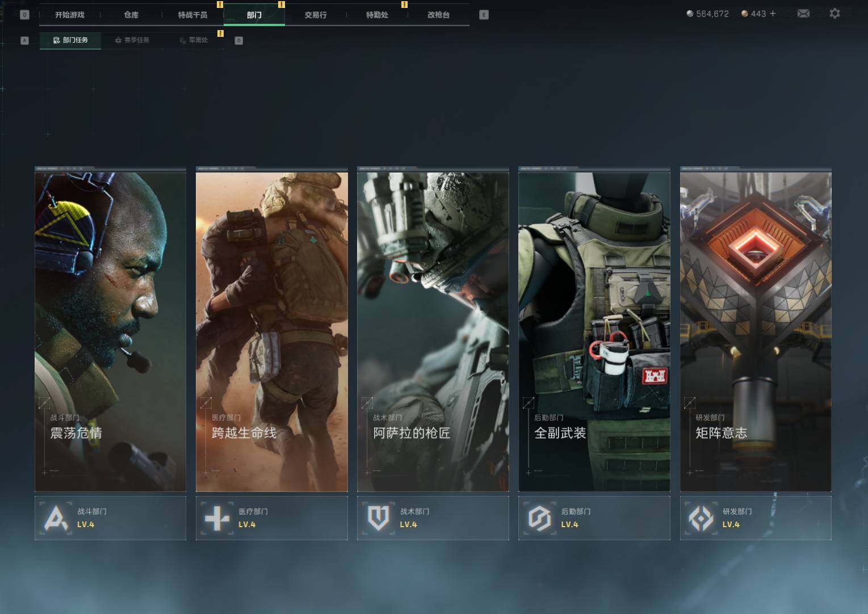Click the 564,672 currency balance
The image size is (868, 614).
point(712,14)
